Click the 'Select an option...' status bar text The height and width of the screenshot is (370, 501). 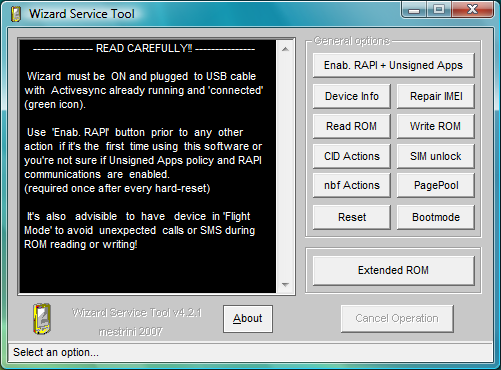tap(56, 352)
